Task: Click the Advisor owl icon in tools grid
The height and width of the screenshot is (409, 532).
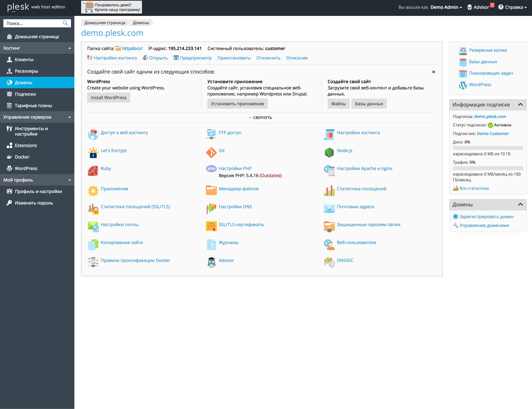Action: coord(211,263)
